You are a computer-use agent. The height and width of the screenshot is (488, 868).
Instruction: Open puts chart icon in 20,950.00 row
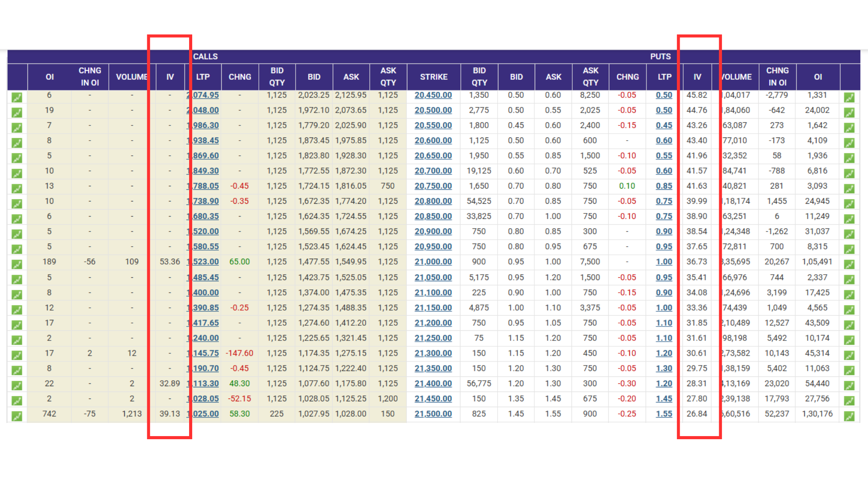tap(849, 249)
